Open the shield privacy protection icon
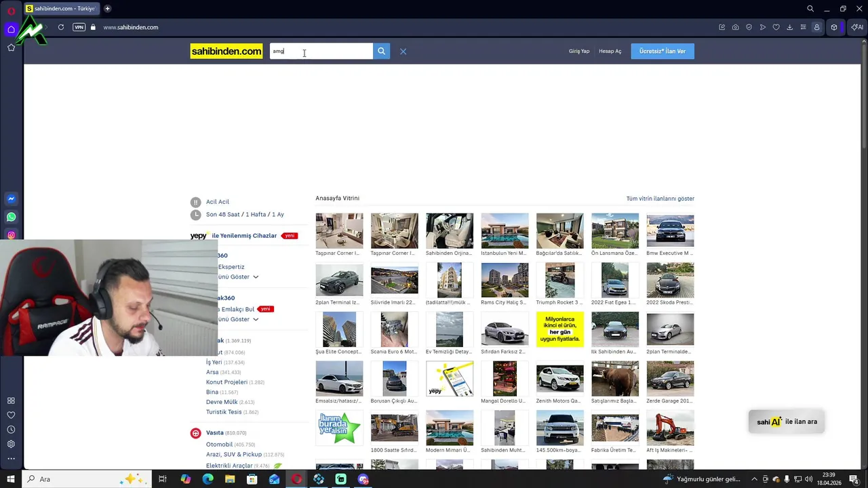 (749, 27)
